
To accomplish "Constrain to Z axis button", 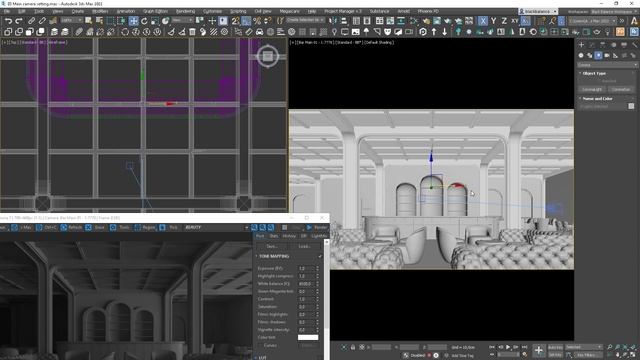I will (x=504, y=20).
